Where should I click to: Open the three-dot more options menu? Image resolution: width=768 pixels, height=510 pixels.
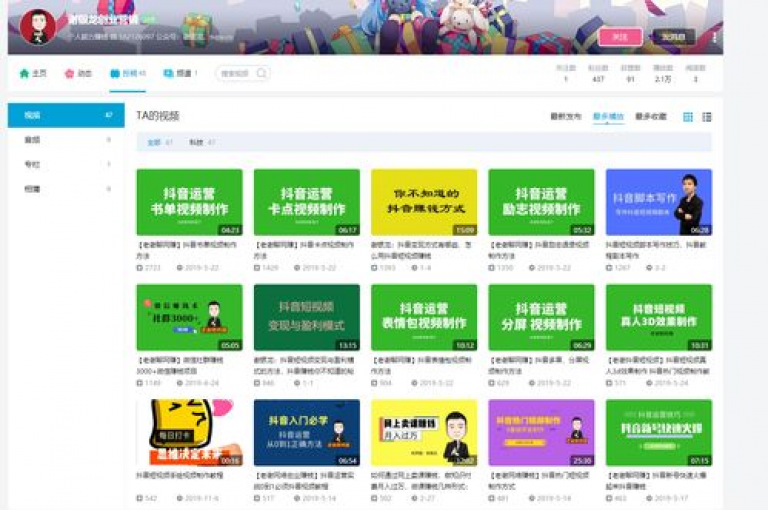(715, 37)
